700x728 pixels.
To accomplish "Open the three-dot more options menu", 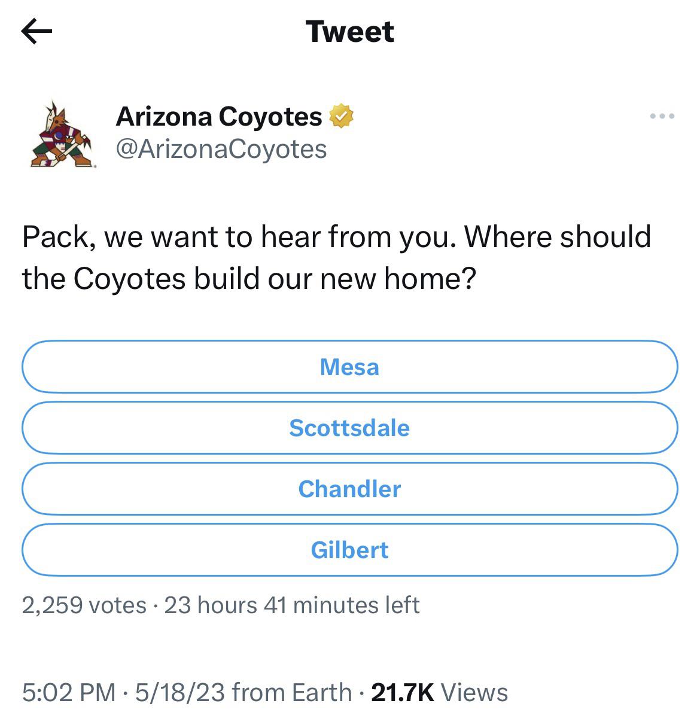I will pos(662,116).
